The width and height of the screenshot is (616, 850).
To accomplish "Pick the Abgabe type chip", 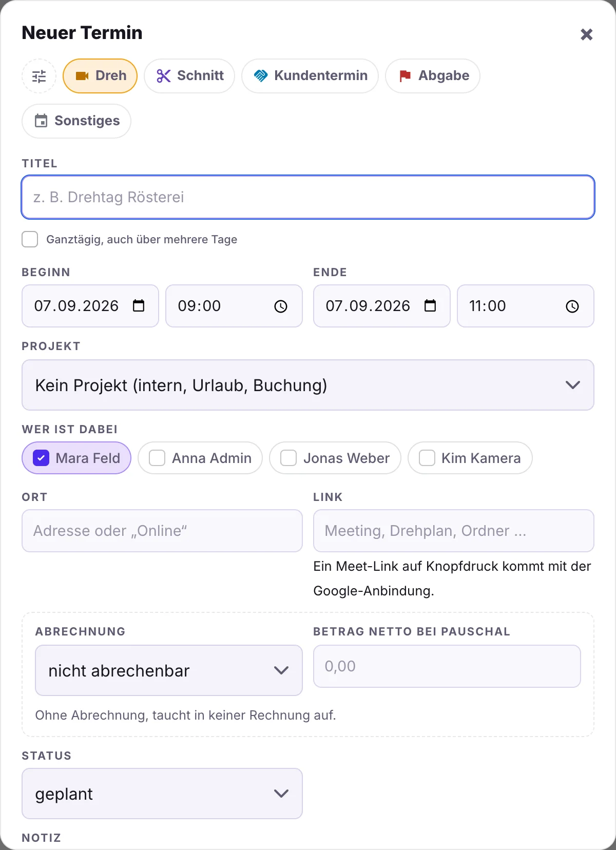I will point(433,76).
